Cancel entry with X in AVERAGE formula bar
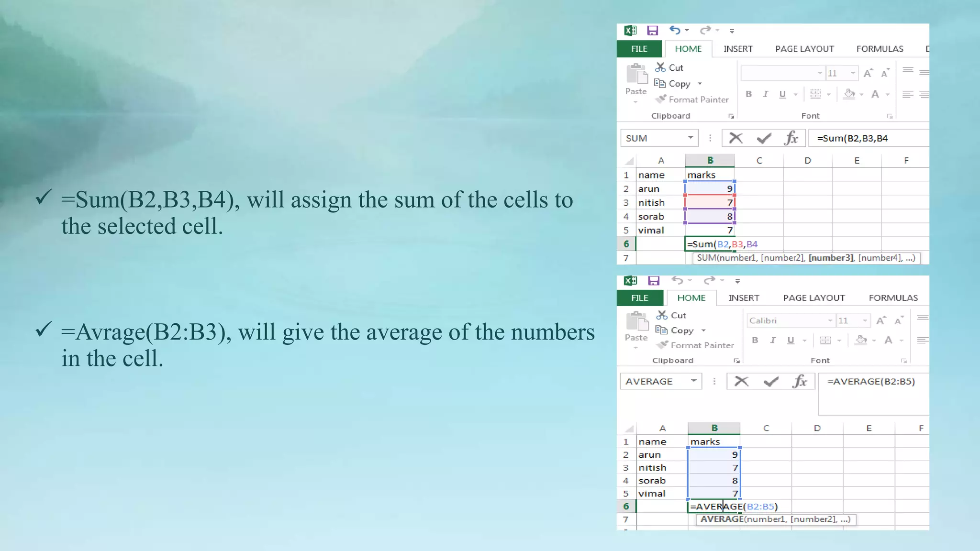Screen dimensions: 980x551 click(741, 381)
